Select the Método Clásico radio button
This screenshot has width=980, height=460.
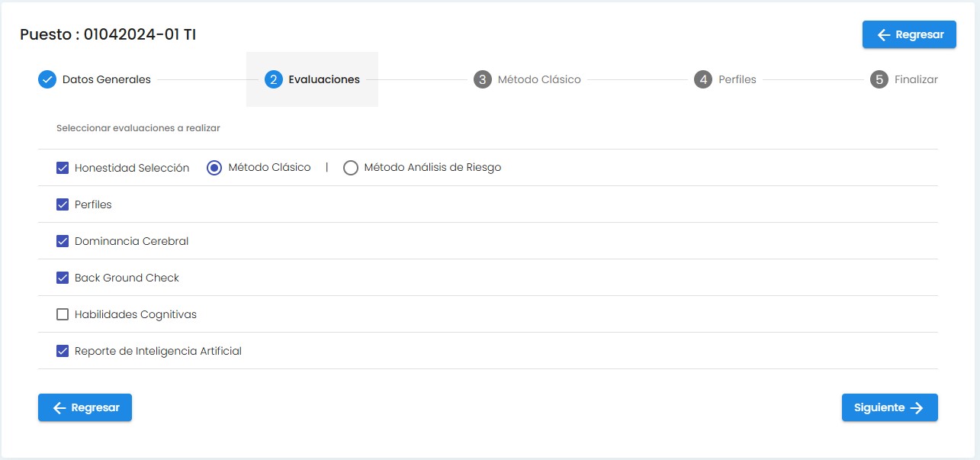pyautogui.click(x=214, y=168)
